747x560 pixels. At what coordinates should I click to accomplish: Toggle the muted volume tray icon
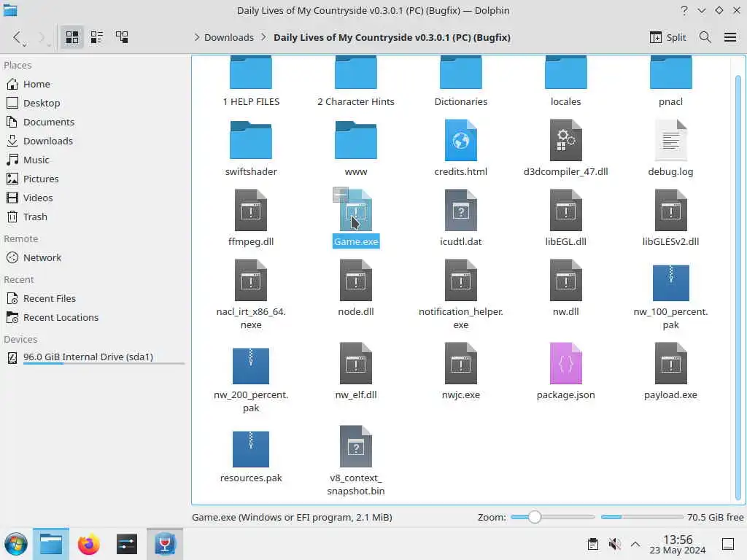tap(614, 544)
